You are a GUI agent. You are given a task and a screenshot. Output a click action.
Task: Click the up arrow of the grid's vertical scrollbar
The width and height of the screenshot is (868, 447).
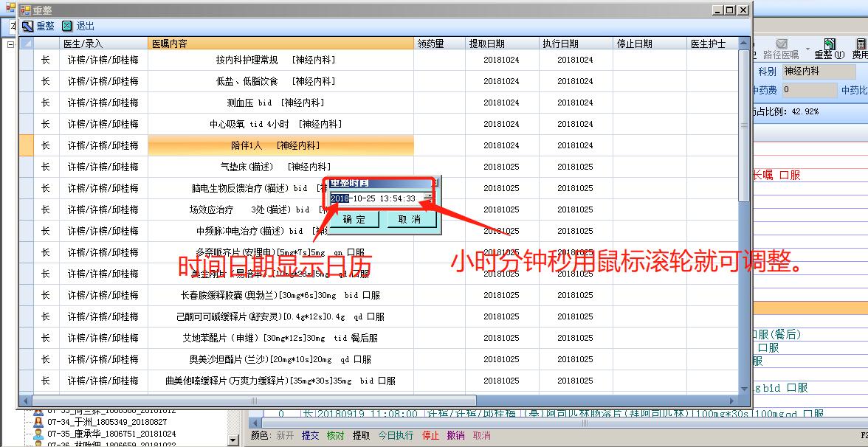[x=744, y=43]
